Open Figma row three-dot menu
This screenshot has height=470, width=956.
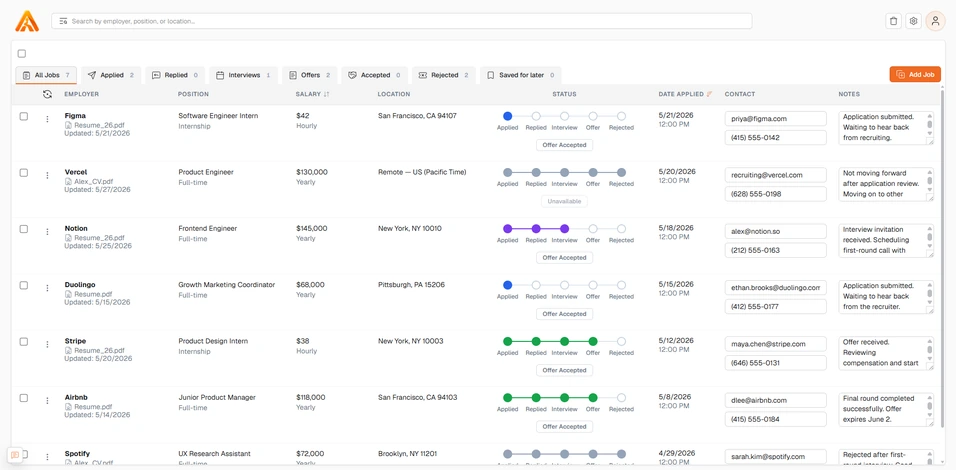(x=48, y=119)
